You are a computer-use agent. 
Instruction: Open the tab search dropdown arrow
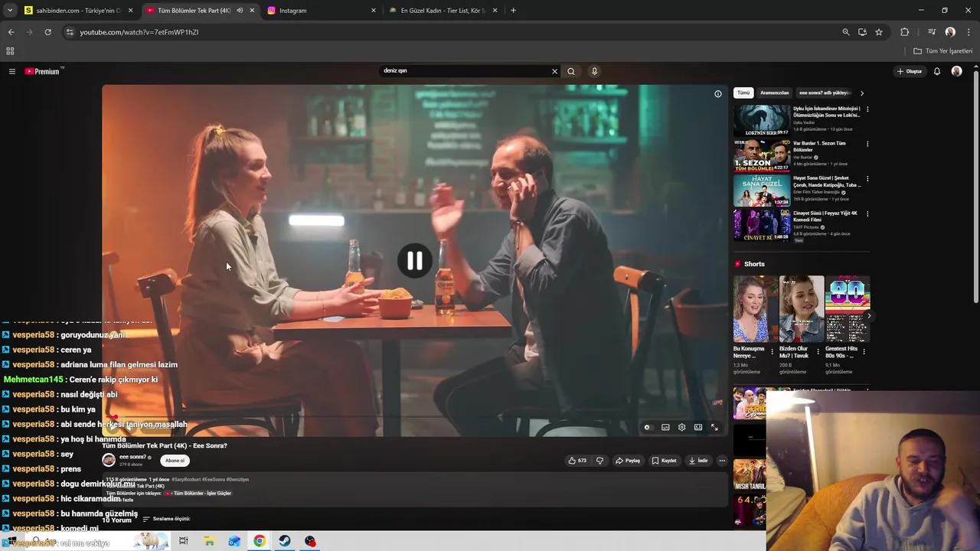9,11
